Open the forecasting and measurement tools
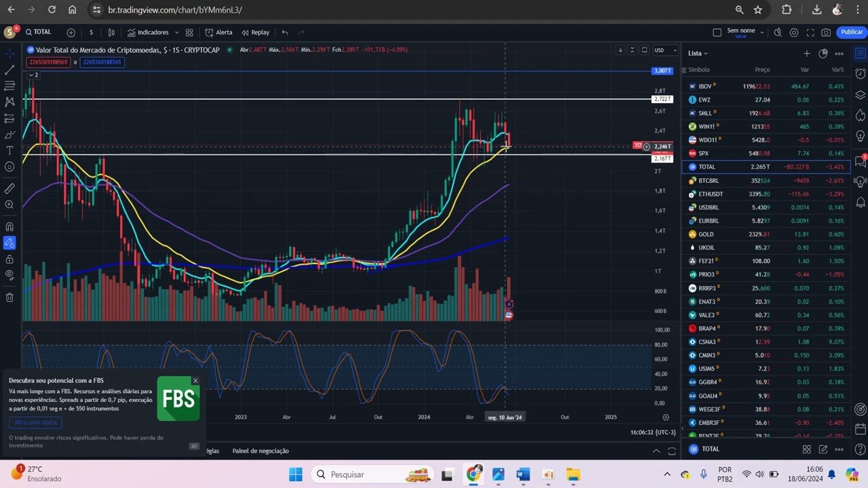 point(9,118)
